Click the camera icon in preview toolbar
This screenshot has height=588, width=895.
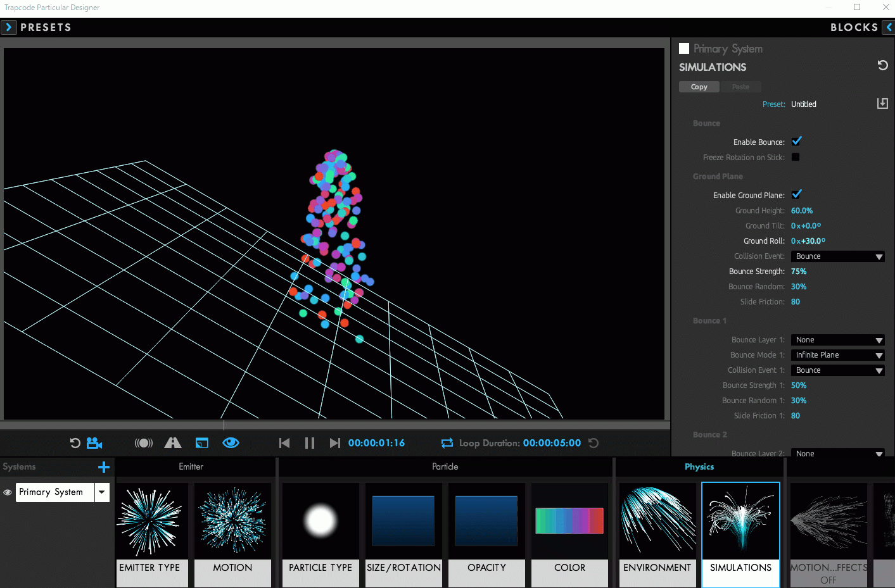tap(94, 443)
